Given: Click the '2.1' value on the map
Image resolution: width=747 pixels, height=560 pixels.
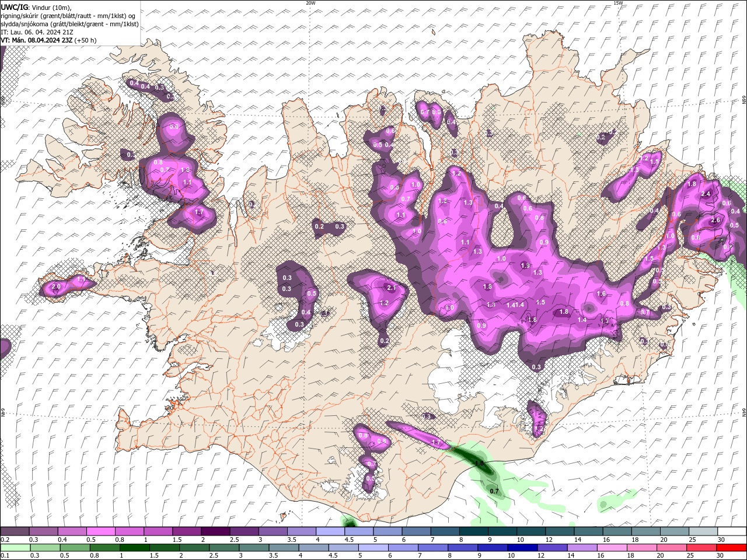Looking at the screenshot, I should coord(392,288).
